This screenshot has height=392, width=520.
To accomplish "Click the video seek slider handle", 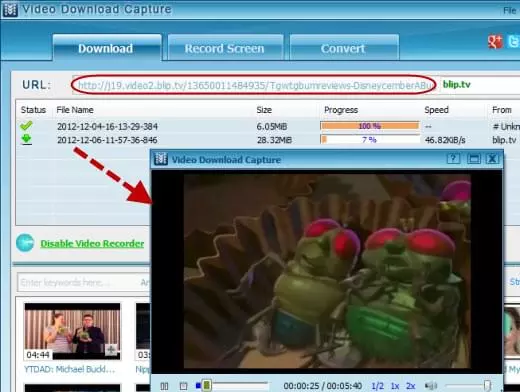I will coord(207,385).
